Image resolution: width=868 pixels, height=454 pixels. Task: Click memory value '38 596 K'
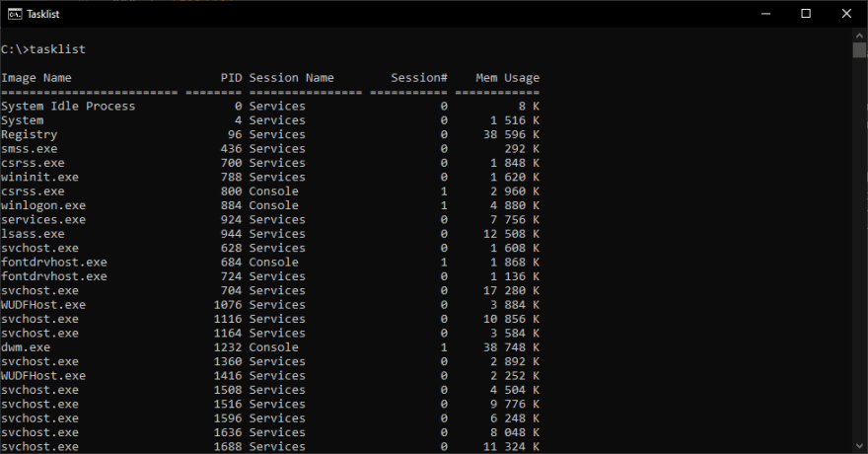point(511,134)
